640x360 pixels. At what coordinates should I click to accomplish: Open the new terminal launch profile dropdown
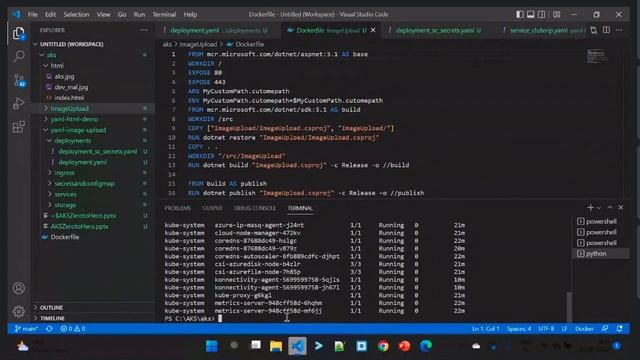[599, 208]
